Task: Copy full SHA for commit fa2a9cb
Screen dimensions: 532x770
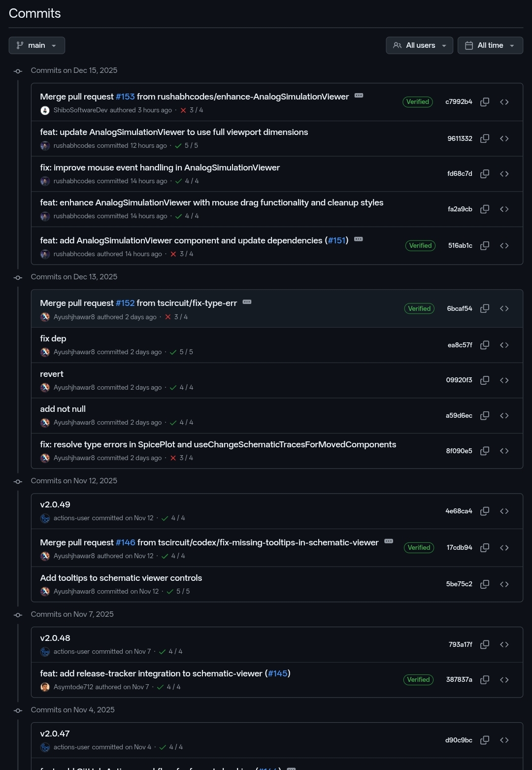Action: tap(485, 209)
